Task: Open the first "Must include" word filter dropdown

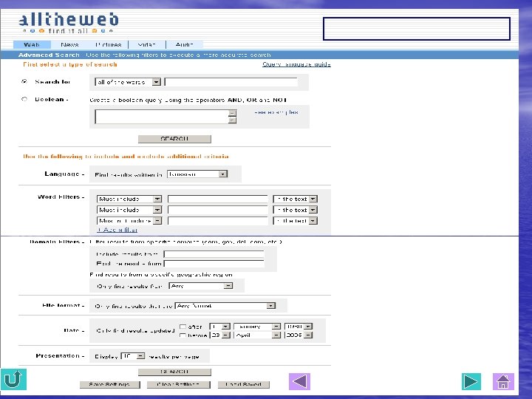Action: [129, 199]
